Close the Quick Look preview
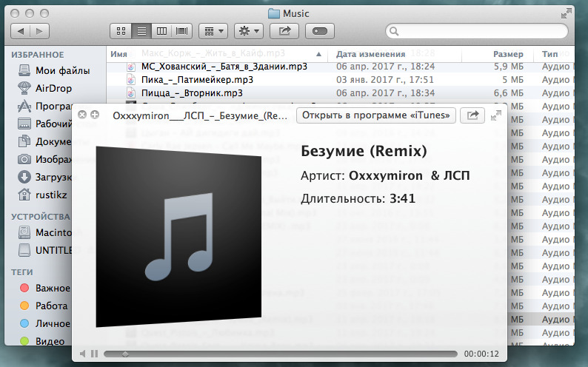This screenshot has width=588, height=367. click(x=82, y=115)
